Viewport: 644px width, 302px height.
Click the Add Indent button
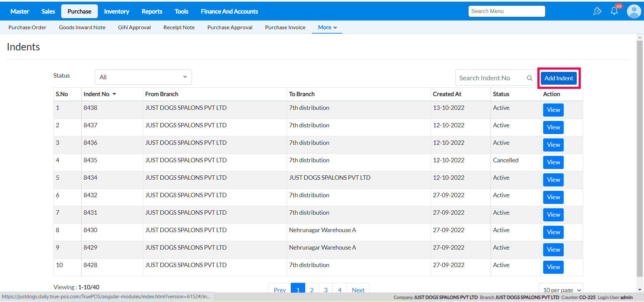pos(559,78)
